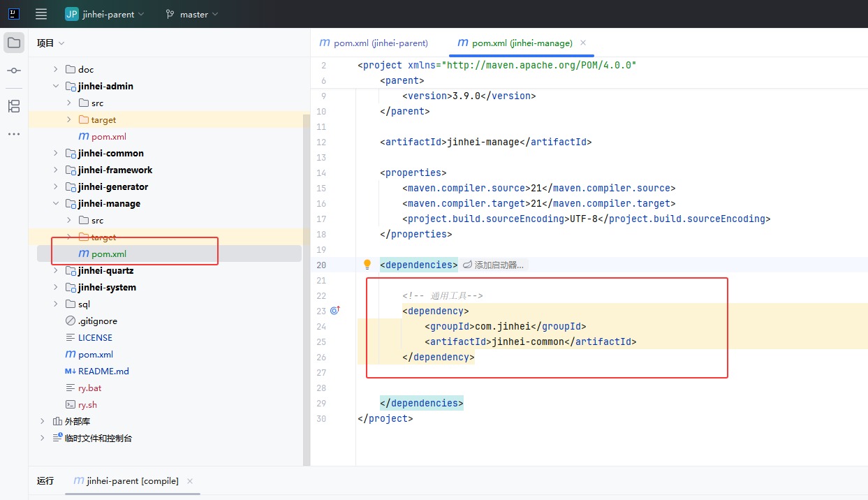Image resolution: width=868 pixels, height=500 pixels.
Task: Click the gutter icon at line 23
Action: coord(334,311)
